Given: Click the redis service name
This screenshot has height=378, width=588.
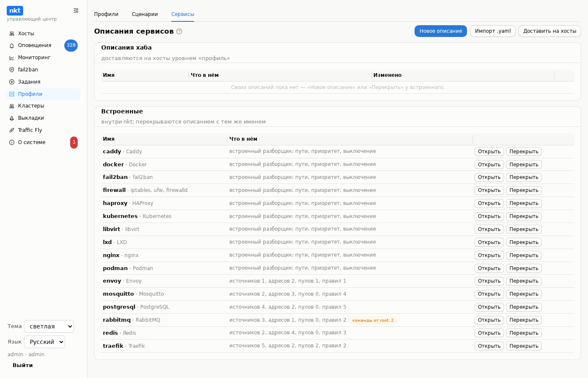Looking at the screenshot, I should pyautogui.click(x=110, y=333).
